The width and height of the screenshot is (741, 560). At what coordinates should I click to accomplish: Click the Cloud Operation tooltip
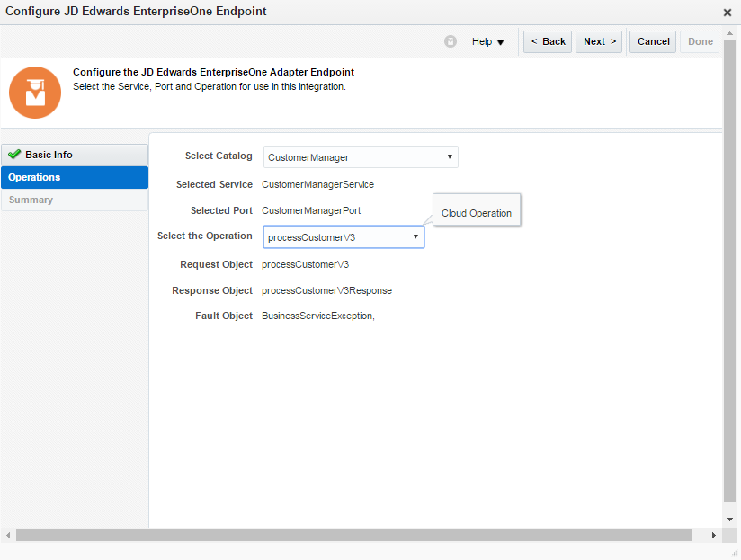pyautogui.click(x=477, y=213)
